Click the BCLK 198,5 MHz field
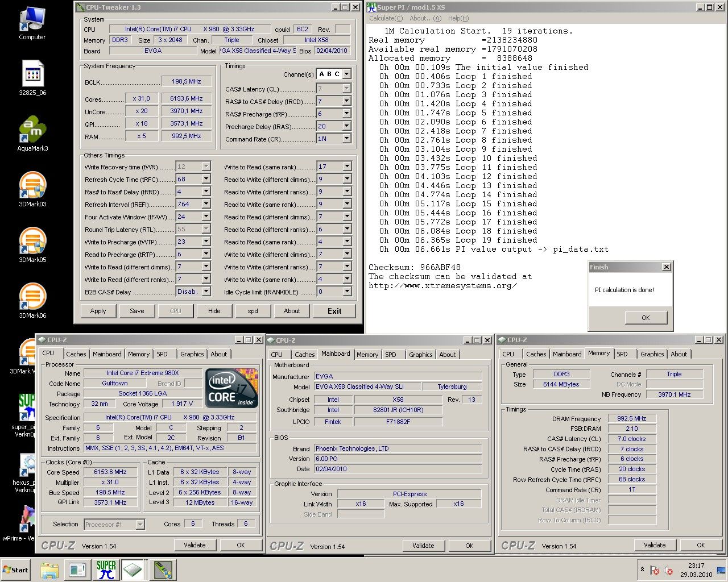 tap(187, 81)
